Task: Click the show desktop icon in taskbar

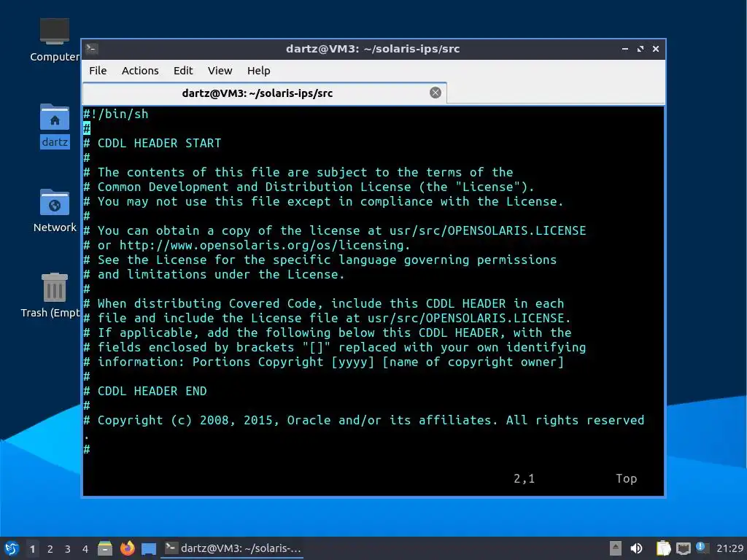Action: click(149, 548)
